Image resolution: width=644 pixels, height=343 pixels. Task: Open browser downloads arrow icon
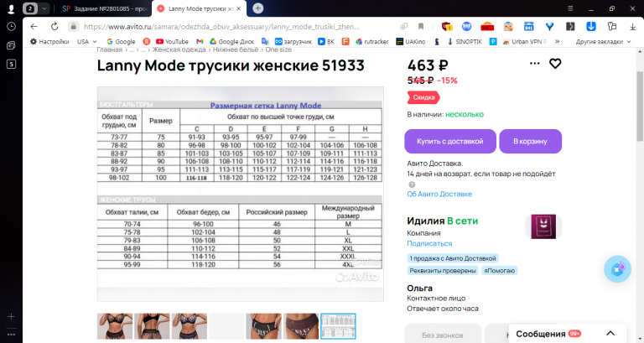632,27
